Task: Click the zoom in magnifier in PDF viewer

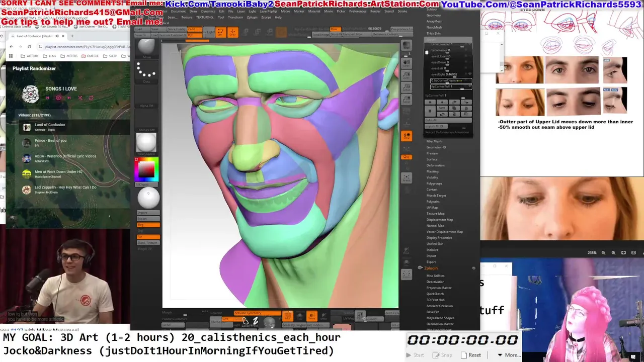Action: [613, 253]
